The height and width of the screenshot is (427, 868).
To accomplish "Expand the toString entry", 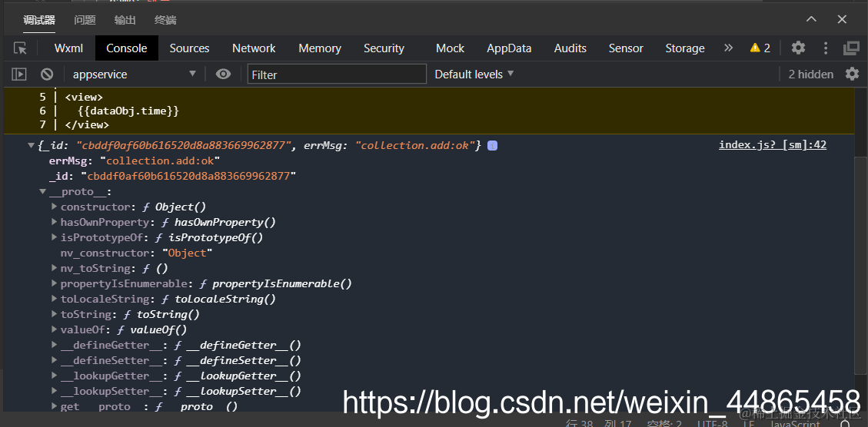I will point(55,314).
